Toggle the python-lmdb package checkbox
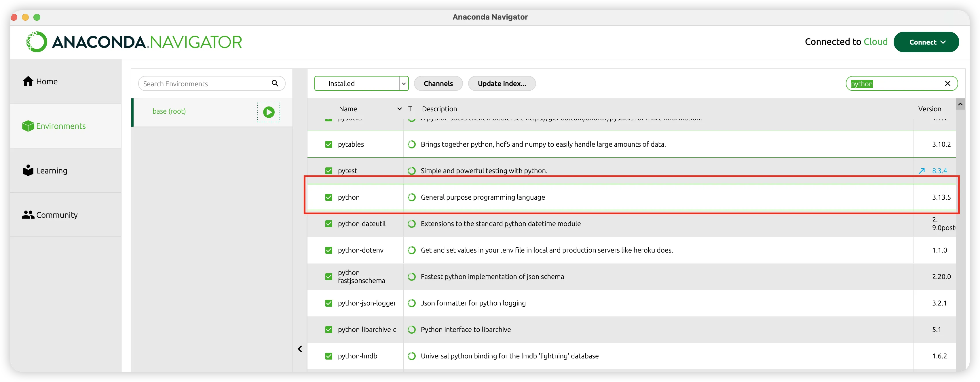Viewport: 980px width, 382px height. (329, 356)
